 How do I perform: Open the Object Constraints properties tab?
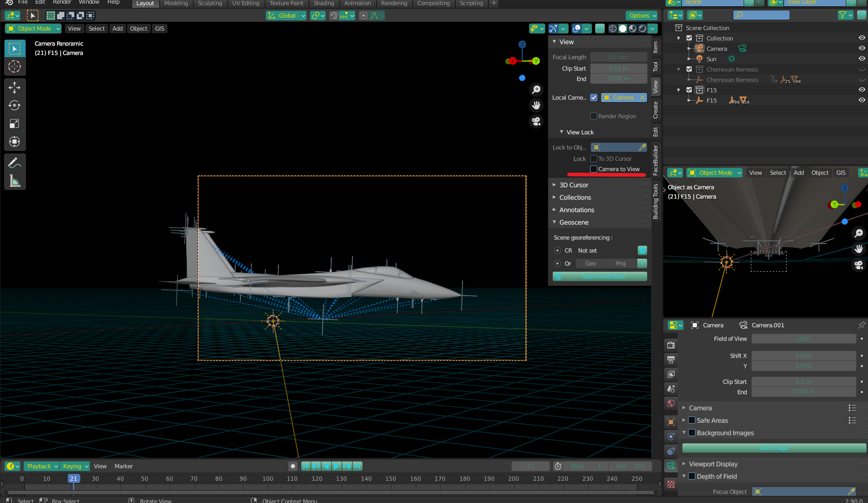click(x=671, y=451)
